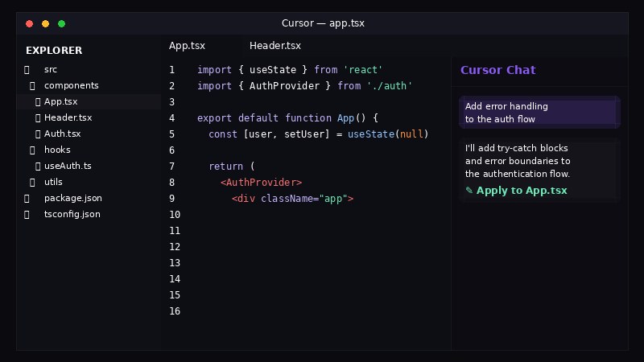
Task: Click the useAuth.ts file icon
Action: pyautogui.click(x=38, y=167)
